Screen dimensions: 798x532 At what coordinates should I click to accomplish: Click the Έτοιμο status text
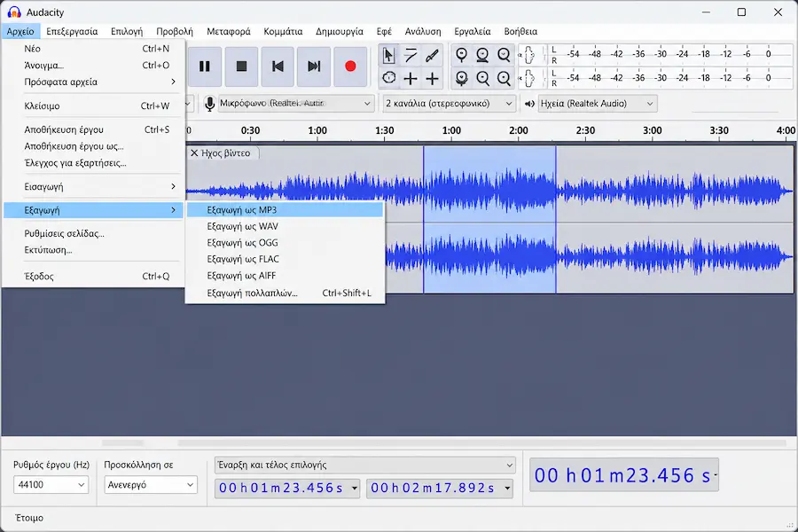pos(29,518)
